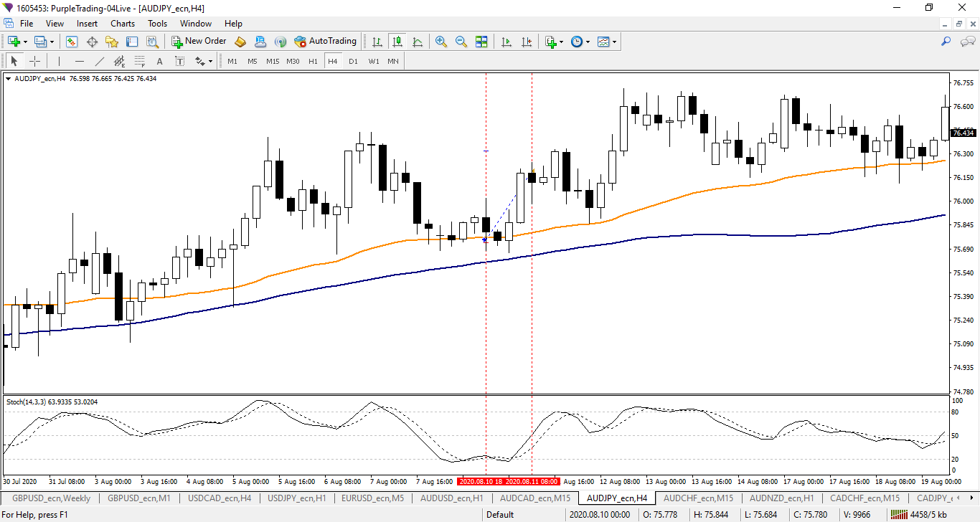Switch to EURUSD_ecn,M5 tab
This screenshot has width=980, height=522.
[373, 498]
